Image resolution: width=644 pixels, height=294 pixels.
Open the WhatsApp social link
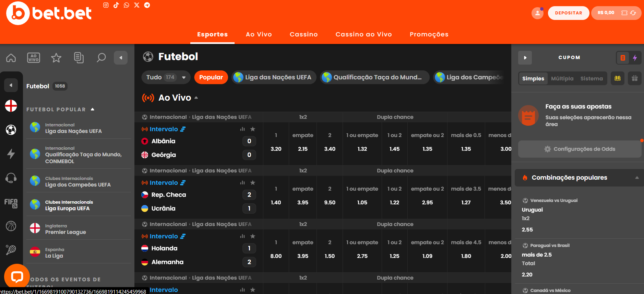[127, 5]
